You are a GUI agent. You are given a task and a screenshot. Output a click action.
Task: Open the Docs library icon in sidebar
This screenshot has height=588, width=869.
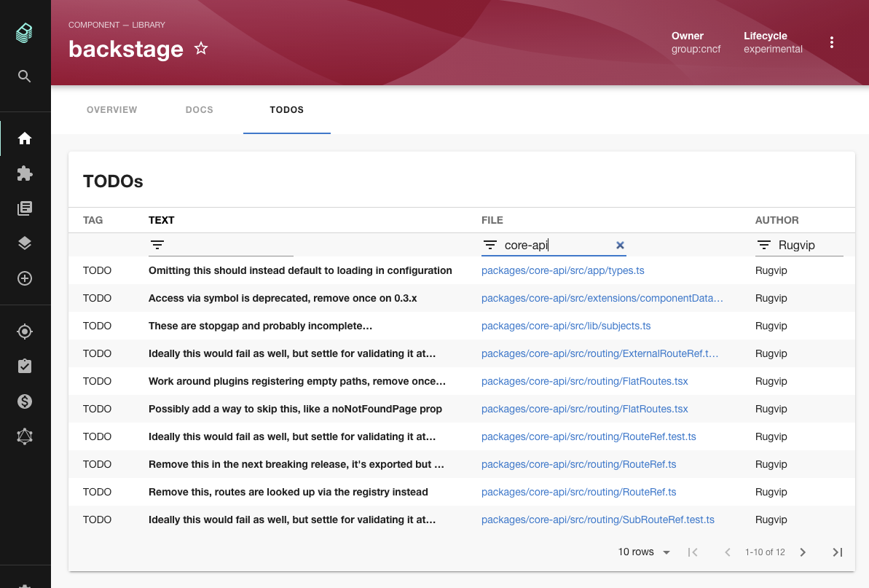(x=24, y=208)
